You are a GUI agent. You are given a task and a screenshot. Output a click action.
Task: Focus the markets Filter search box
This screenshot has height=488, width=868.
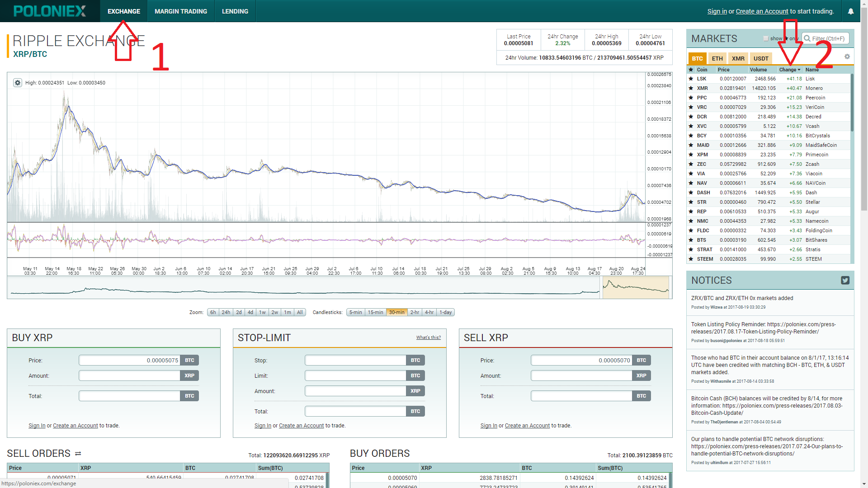click(826, 38)
